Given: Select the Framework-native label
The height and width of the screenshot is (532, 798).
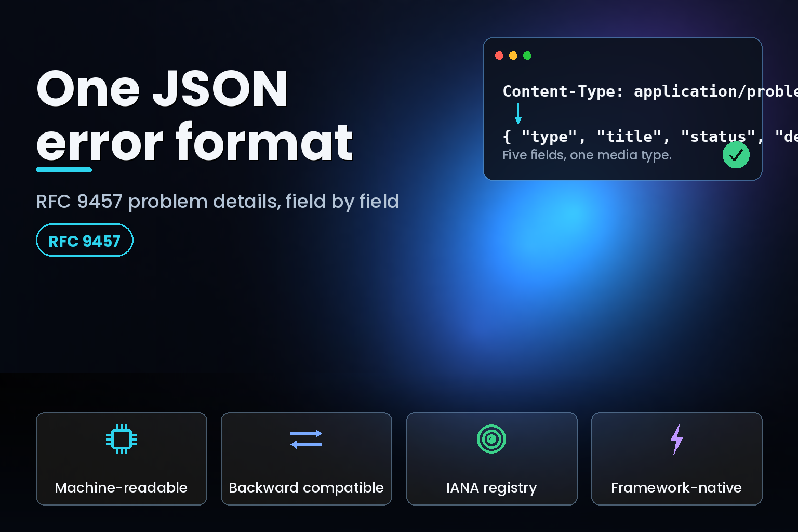Looking at the screenshot, I should tap(676, 487).
